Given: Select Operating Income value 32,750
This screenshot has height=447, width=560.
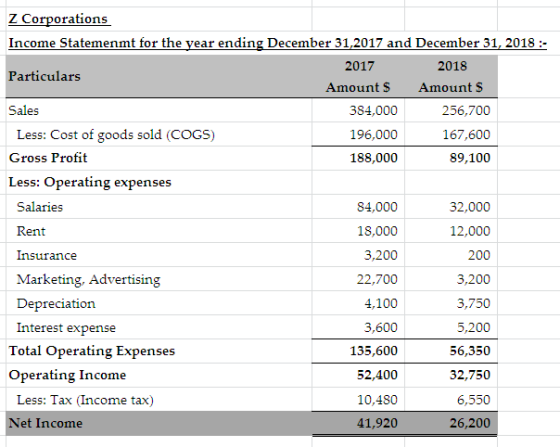Looking at the screenshot, I should tap(470, 375).
